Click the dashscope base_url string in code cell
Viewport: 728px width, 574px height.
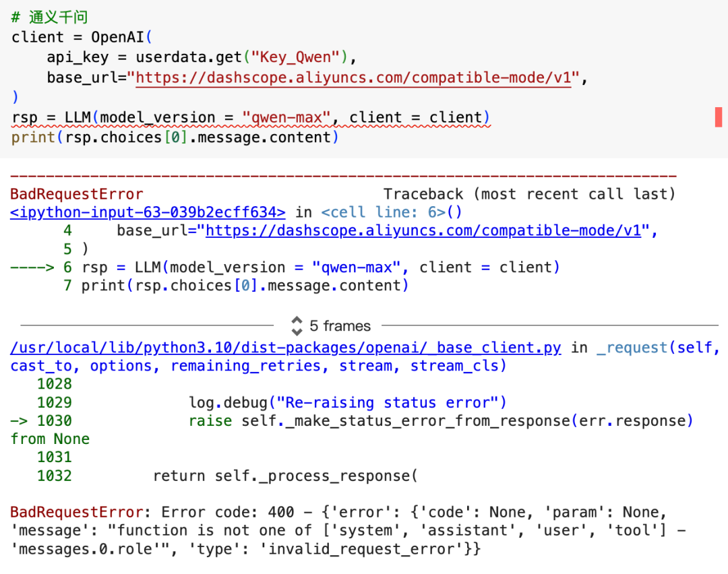tap(353, 77)
